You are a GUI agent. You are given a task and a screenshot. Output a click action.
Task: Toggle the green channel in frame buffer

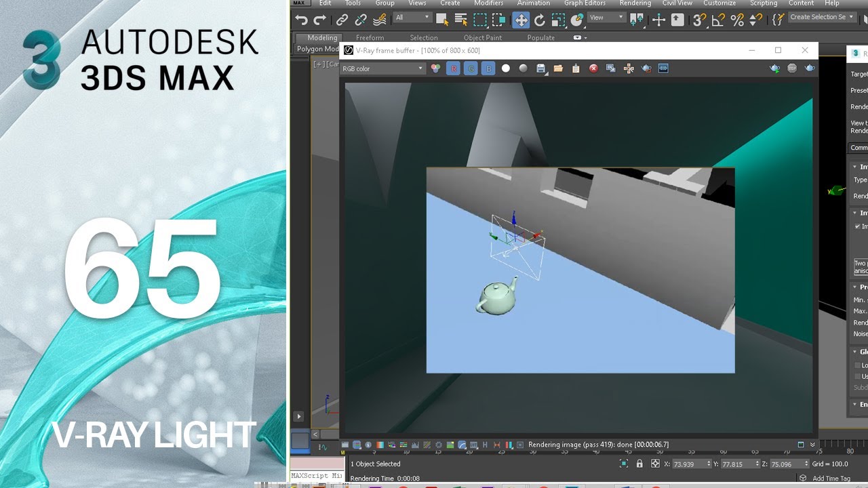point(471,68)
